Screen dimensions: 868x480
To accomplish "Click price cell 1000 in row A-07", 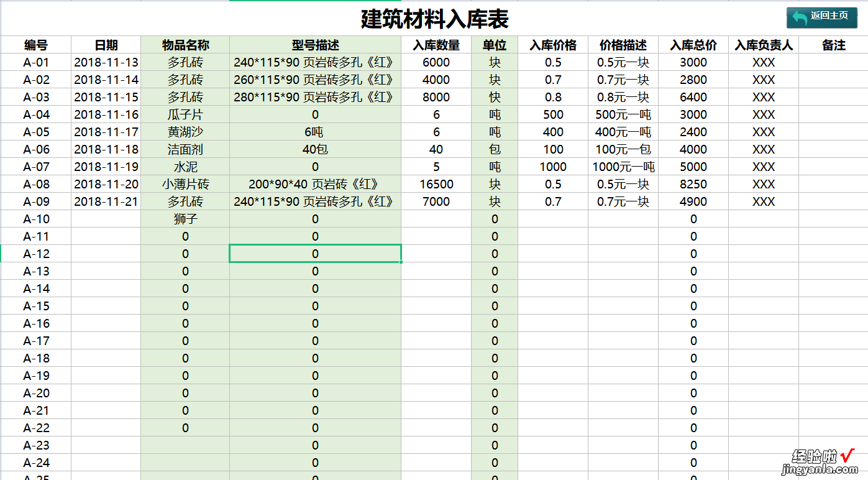I will pos(553,167).
